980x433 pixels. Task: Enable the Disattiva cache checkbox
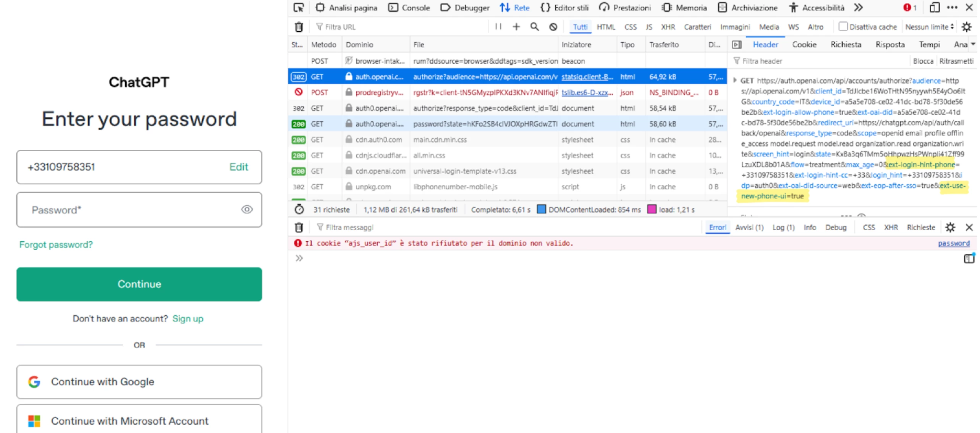click(842, 27)
